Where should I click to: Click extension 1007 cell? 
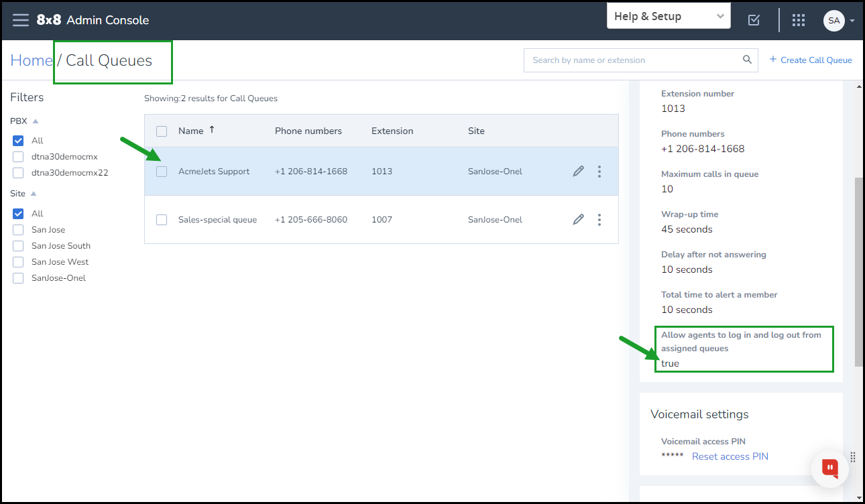(382, 220)
